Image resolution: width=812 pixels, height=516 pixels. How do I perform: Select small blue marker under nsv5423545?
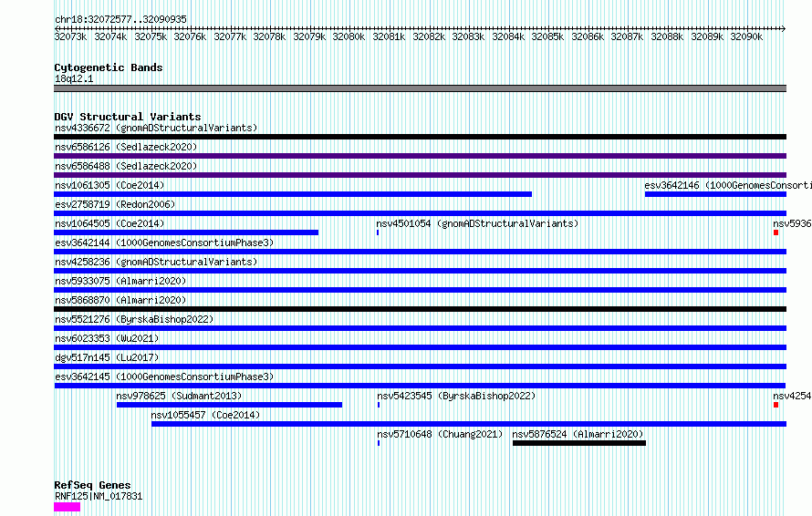point(379,405)
